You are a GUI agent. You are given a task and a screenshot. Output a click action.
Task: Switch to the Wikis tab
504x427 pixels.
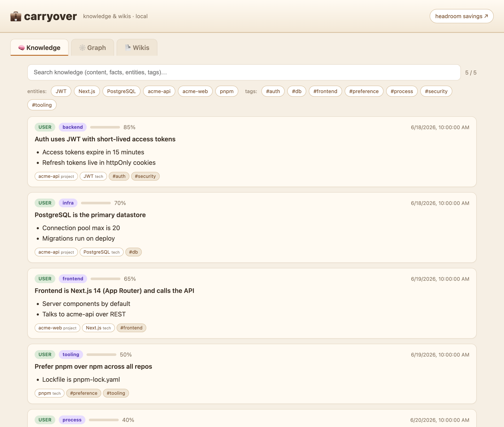137,47
